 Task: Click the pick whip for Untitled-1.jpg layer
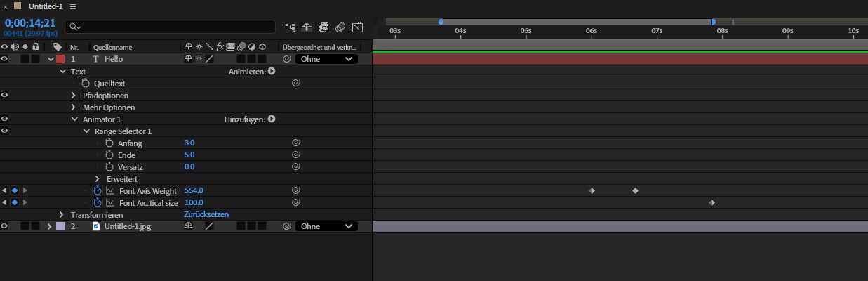tap(286, 226)
